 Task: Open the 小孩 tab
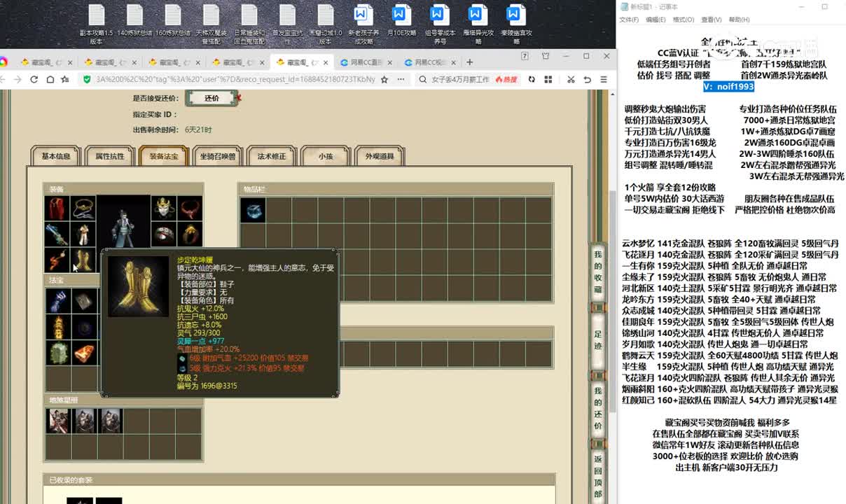(x=326, y=156)
